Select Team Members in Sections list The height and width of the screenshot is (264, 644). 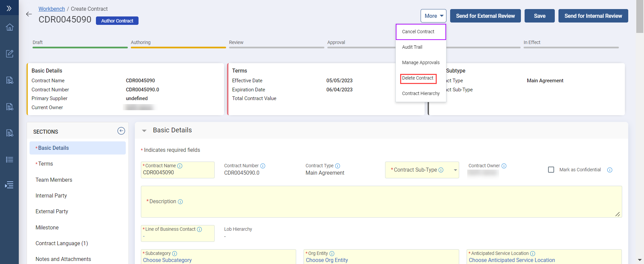point(54,180)
